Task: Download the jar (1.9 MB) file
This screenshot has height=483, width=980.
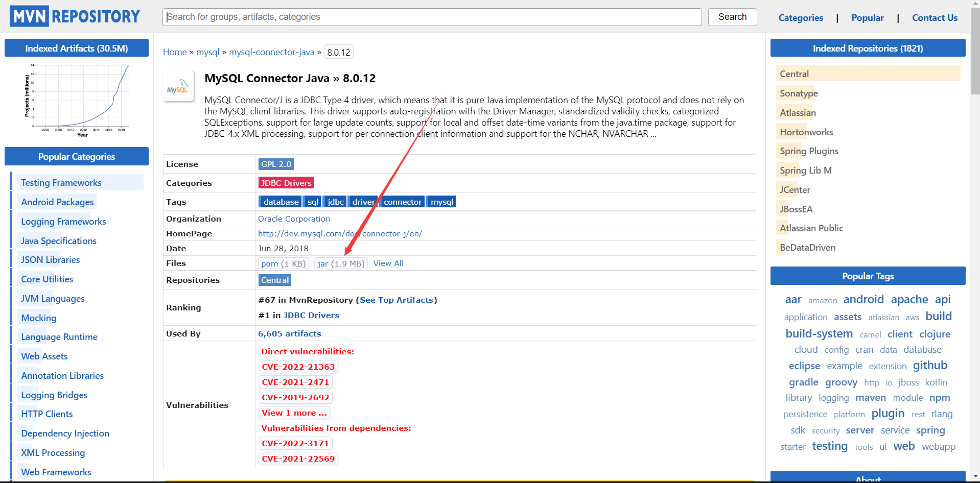Action: [x=341, y=263]
